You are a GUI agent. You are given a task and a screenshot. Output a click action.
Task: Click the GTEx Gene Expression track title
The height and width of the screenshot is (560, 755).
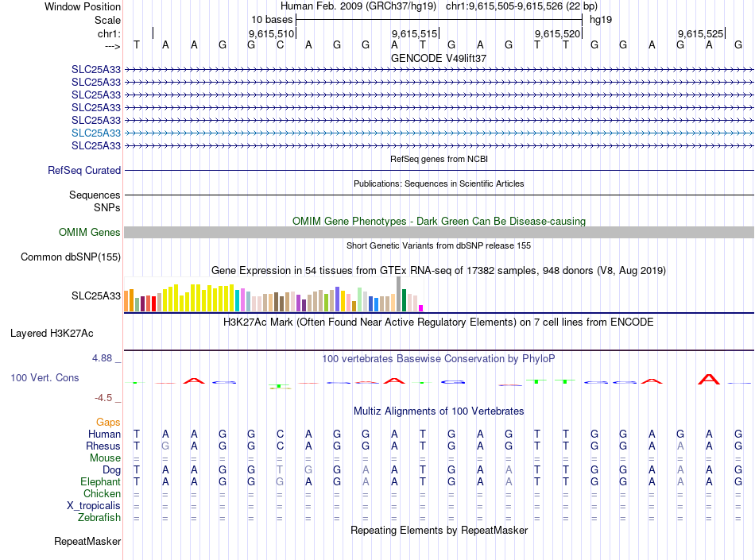pos(439,270)
